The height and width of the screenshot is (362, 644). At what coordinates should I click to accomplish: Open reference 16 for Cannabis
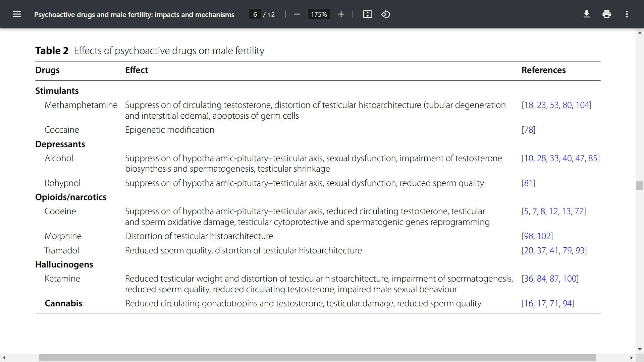coord(529,303)
